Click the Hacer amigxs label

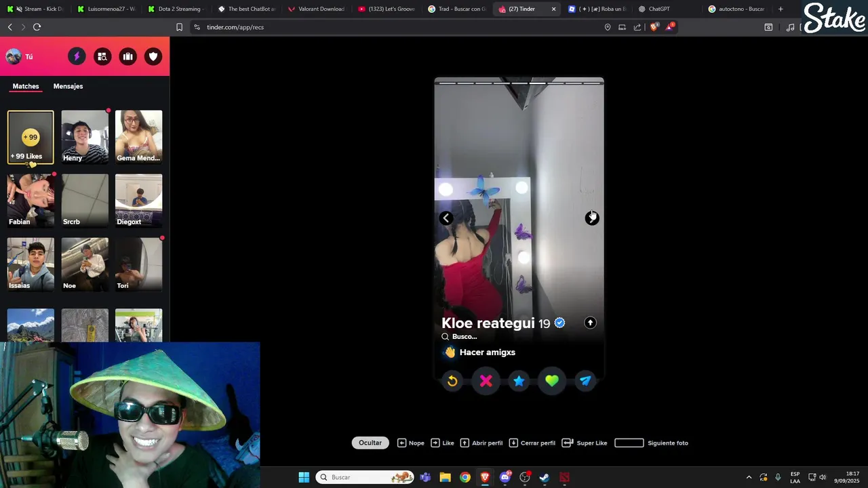click(488, 352)
